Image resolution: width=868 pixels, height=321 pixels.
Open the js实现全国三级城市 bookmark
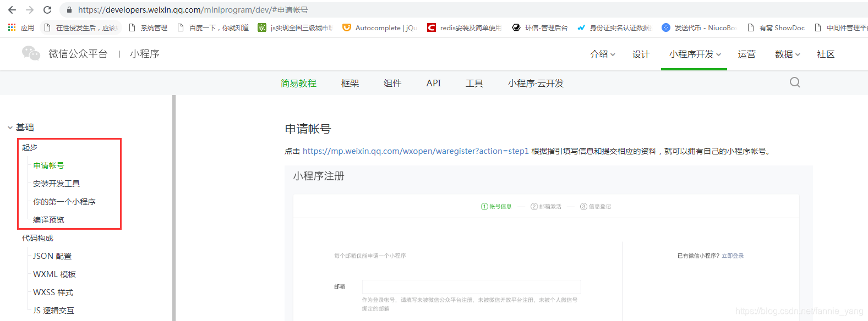[x=295, y=27]
